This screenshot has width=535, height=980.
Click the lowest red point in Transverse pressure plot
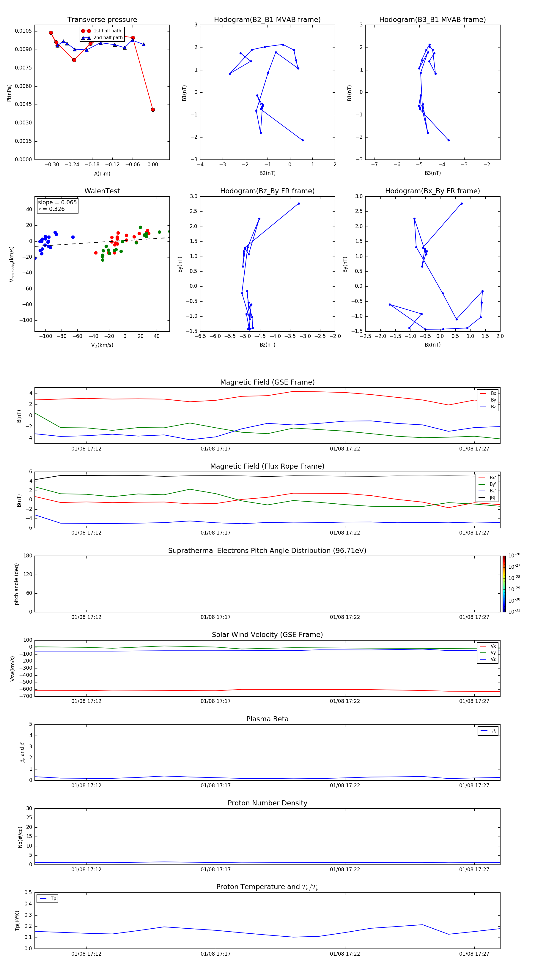coord(153,110)
